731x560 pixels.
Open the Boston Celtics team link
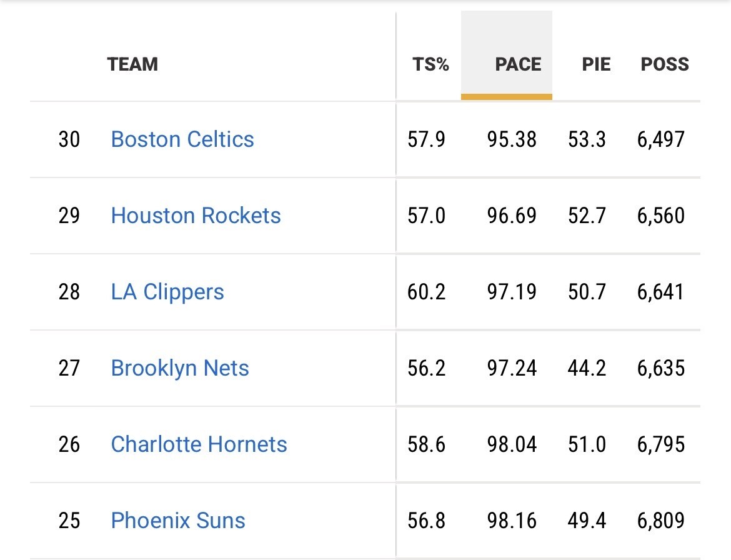click(182, 139)
